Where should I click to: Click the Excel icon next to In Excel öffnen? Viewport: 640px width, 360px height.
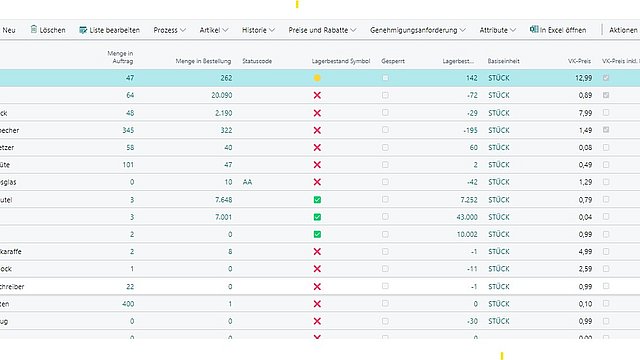534,29
